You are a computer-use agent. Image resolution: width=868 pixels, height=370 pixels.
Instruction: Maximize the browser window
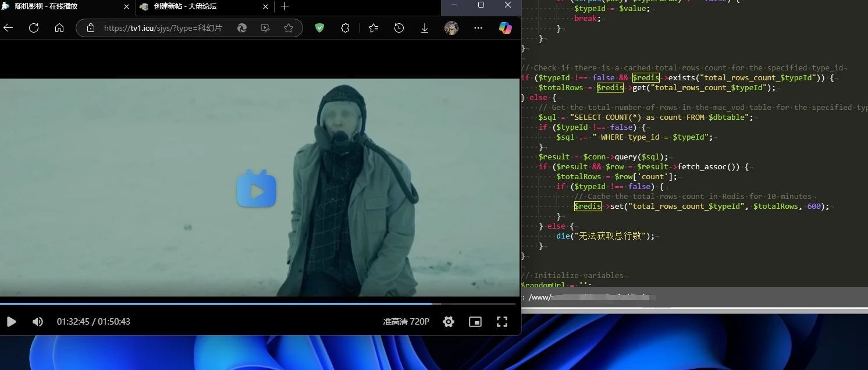click(481, 5)
